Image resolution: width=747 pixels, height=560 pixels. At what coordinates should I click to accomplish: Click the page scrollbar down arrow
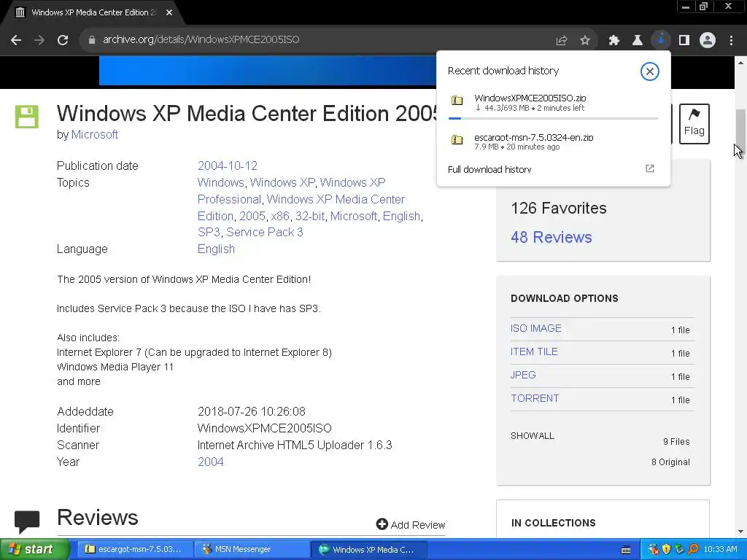[740, 532]
